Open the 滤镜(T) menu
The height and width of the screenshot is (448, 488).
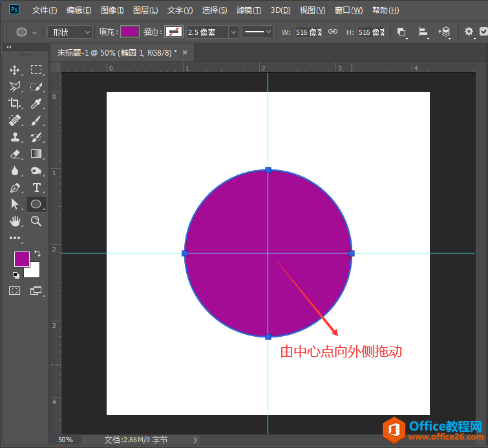pyautogui.click(x=249, y=10)
